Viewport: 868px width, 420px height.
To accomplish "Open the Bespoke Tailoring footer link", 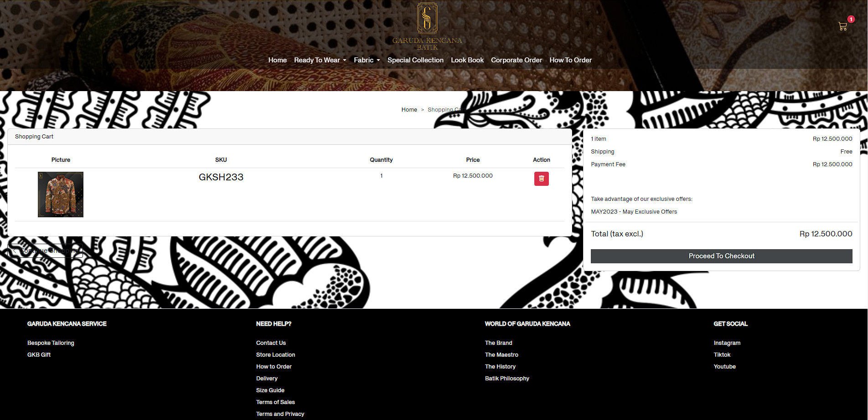I will (51, 343).
